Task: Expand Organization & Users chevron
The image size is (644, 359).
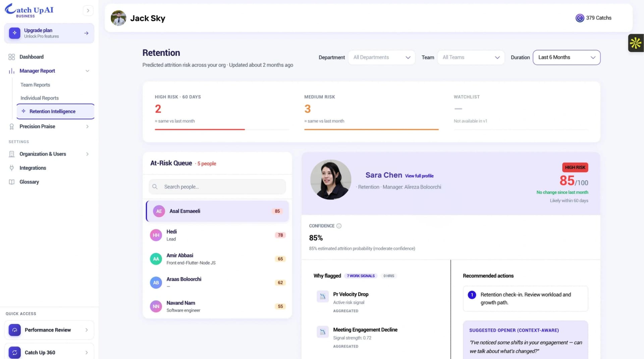Action: coord(87,154)
